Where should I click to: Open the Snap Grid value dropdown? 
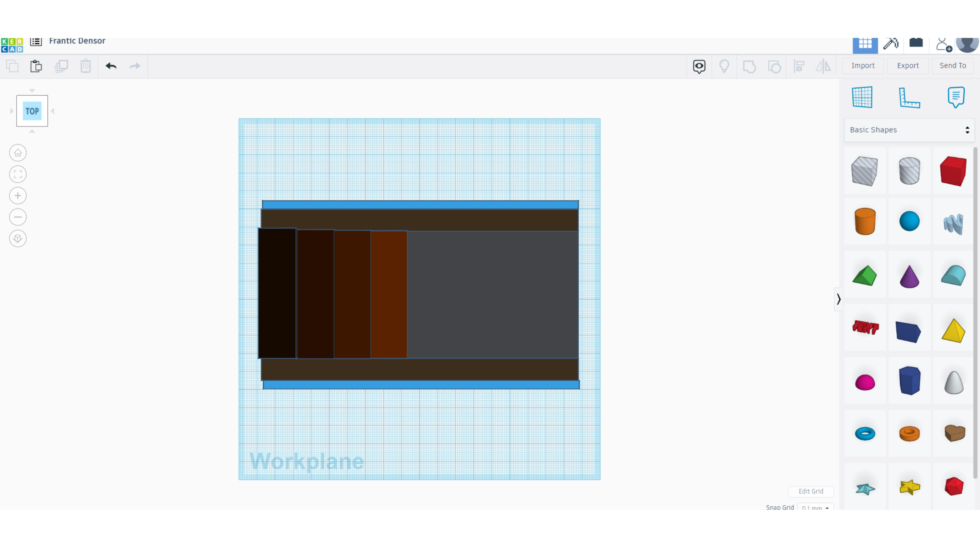click(x=815, y=508)
